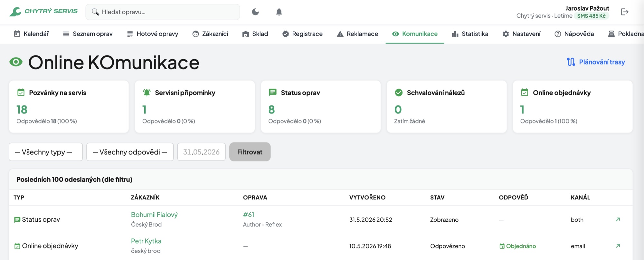
Task: Open the Reklamace tab
Action: tap(357, 34)
